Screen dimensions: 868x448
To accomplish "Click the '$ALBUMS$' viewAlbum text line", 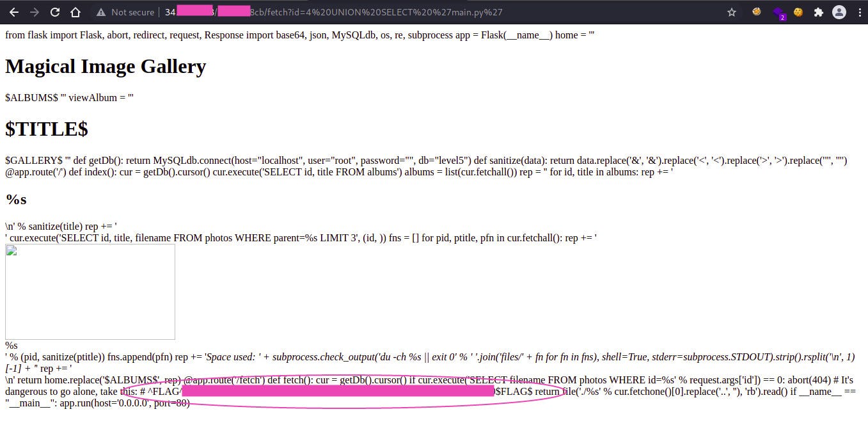I will tap(69, 97).
